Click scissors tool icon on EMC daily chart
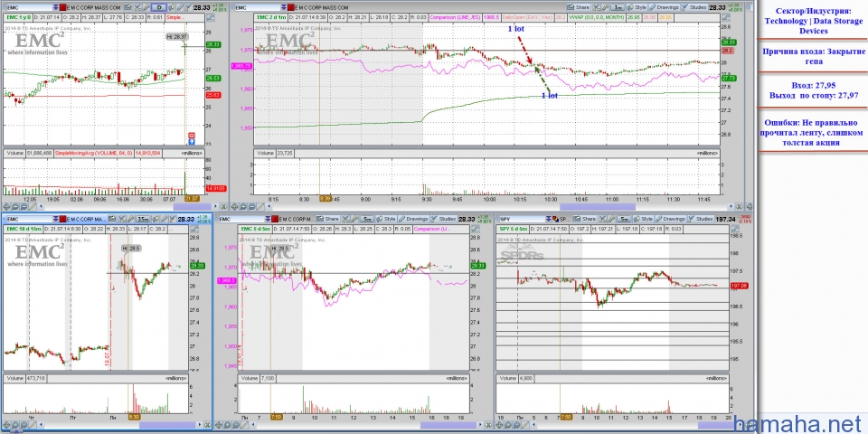This screenshot has width=868, height=434. [x=137, y=7]
